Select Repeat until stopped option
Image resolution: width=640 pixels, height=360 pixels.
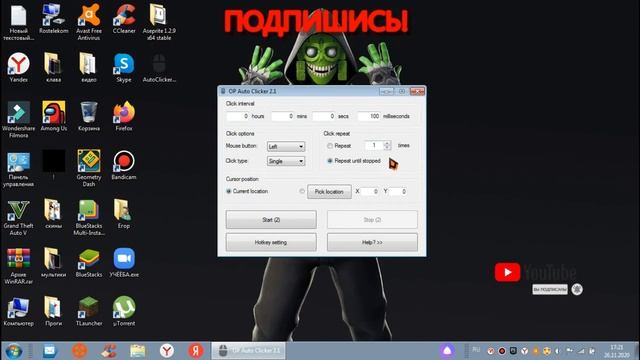pyautogui.click(x=330, y=161)
